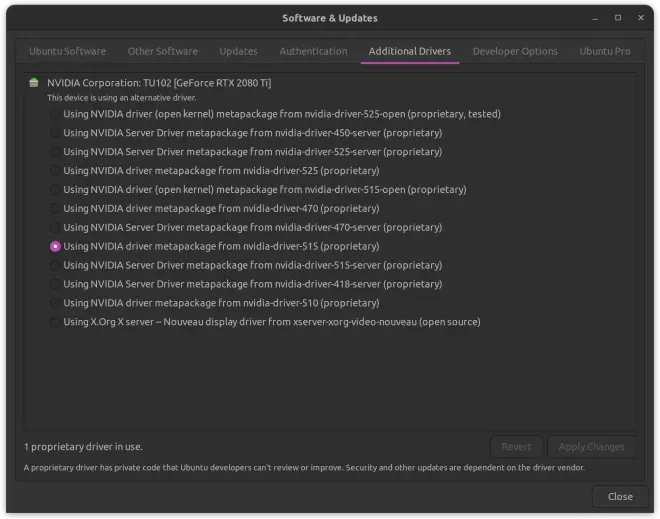This screenshot has height=519, width=660.
Task: Select nvidia-driver-515-server radio button
Action: pos(55,266)
